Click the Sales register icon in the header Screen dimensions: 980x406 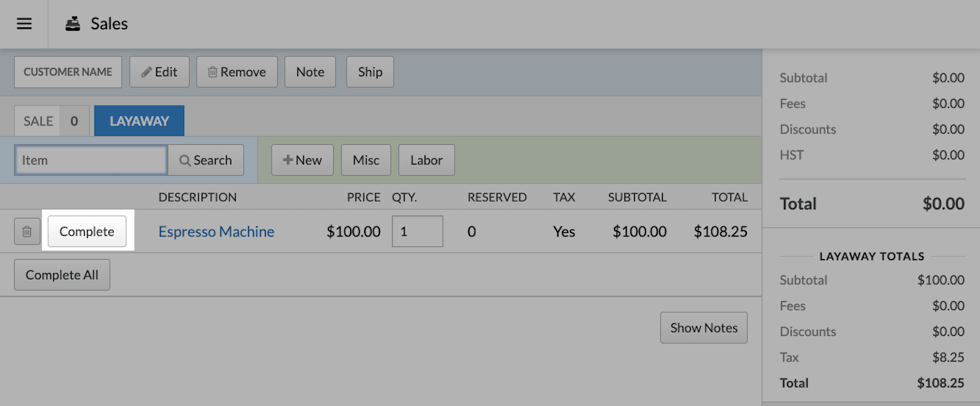point(73,22)
